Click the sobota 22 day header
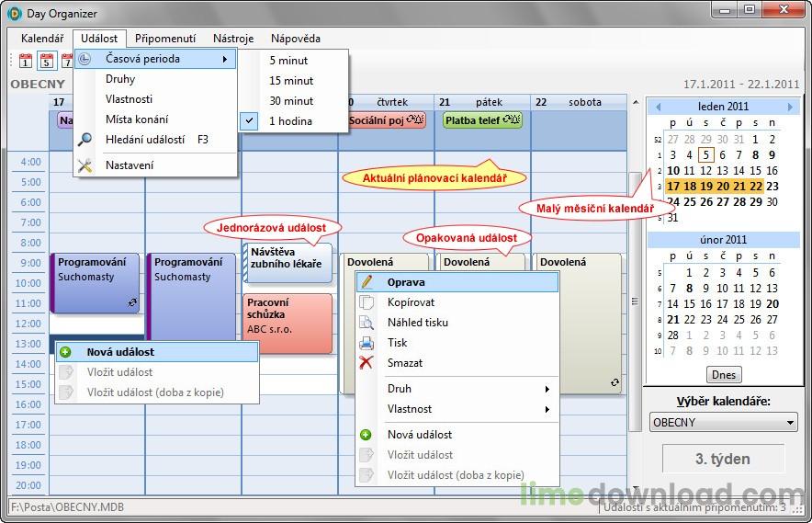 [579, 102]
